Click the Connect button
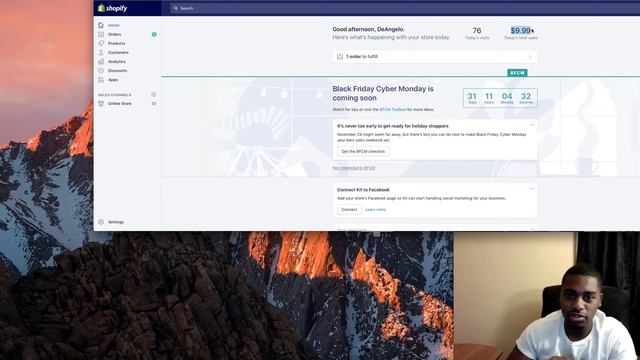This screenshot has height=360, width=640. point(349,209)
